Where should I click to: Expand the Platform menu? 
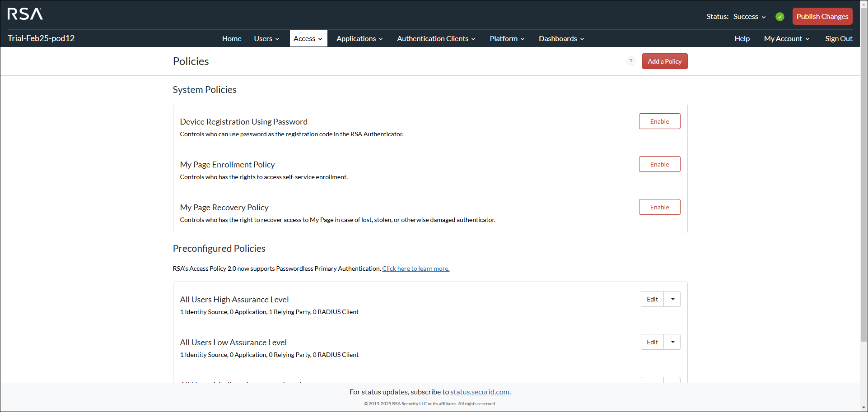pos(507,39)
